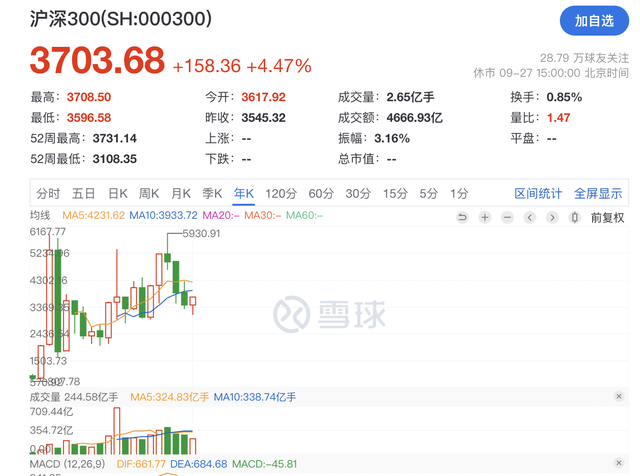Click the 成交额 value 4666.93亿

click(x=414, y=118)
